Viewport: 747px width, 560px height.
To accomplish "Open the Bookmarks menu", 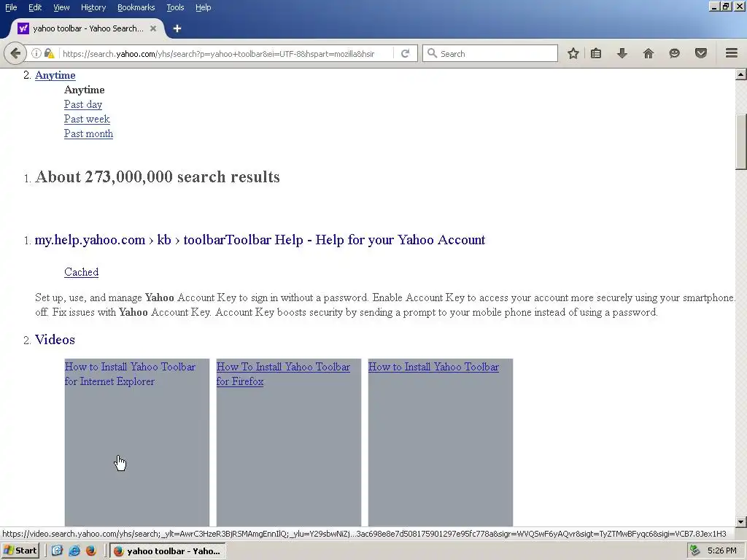I will point(136,7).
